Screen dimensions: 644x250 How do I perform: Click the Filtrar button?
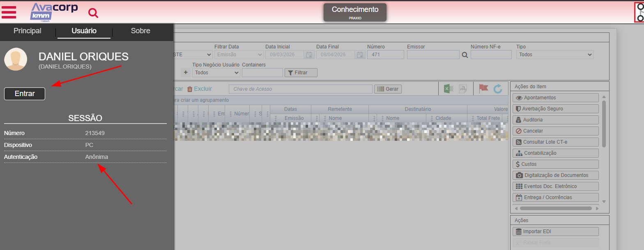[301, 73]
